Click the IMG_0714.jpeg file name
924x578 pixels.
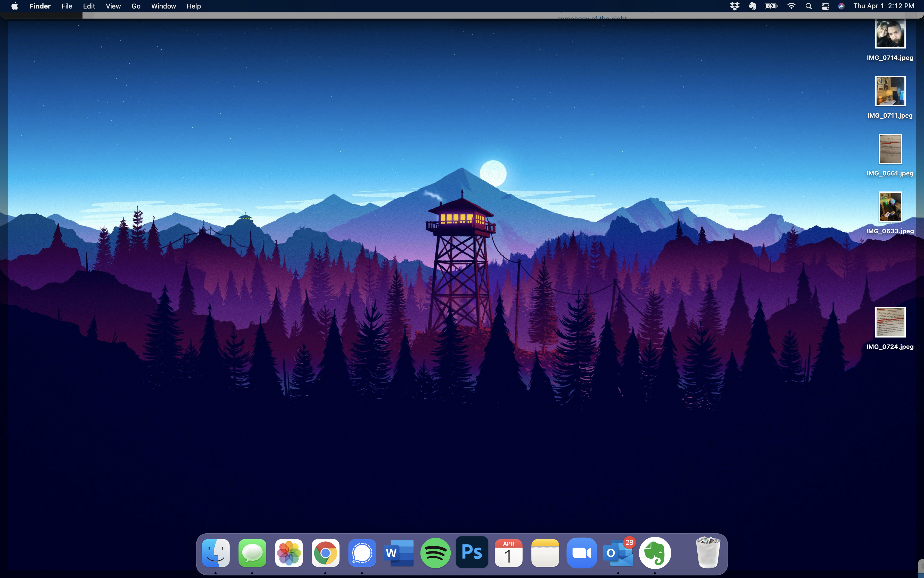coord(890,58)
